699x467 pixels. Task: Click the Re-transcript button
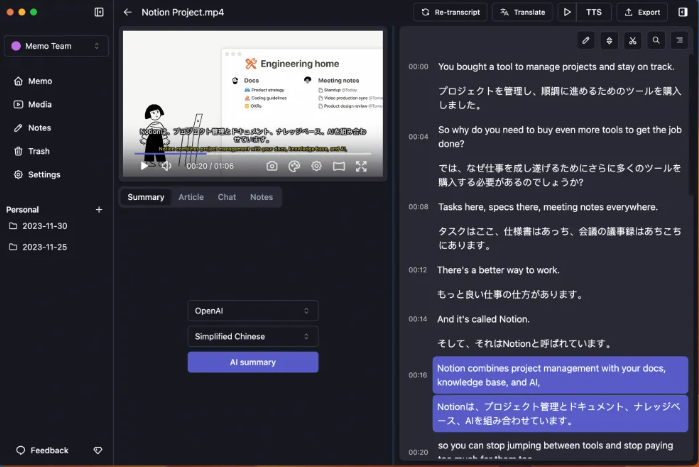(450, 12)
